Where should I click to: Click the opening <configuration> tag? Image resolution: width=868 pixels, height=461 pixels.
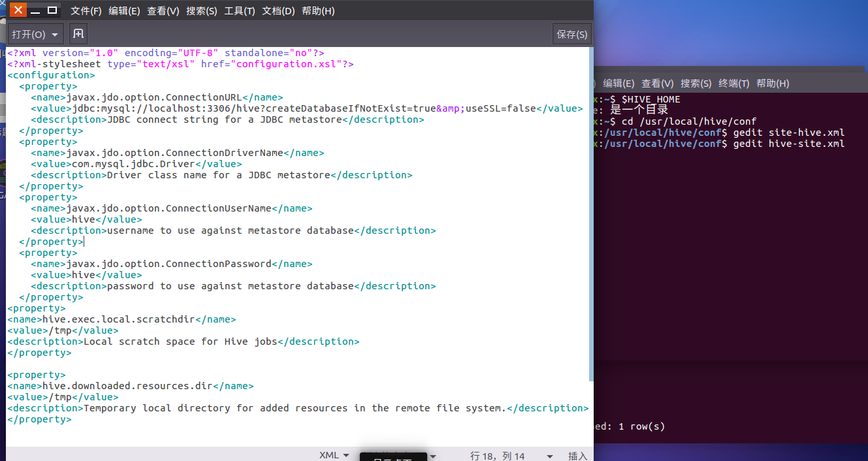pos(51,75)
